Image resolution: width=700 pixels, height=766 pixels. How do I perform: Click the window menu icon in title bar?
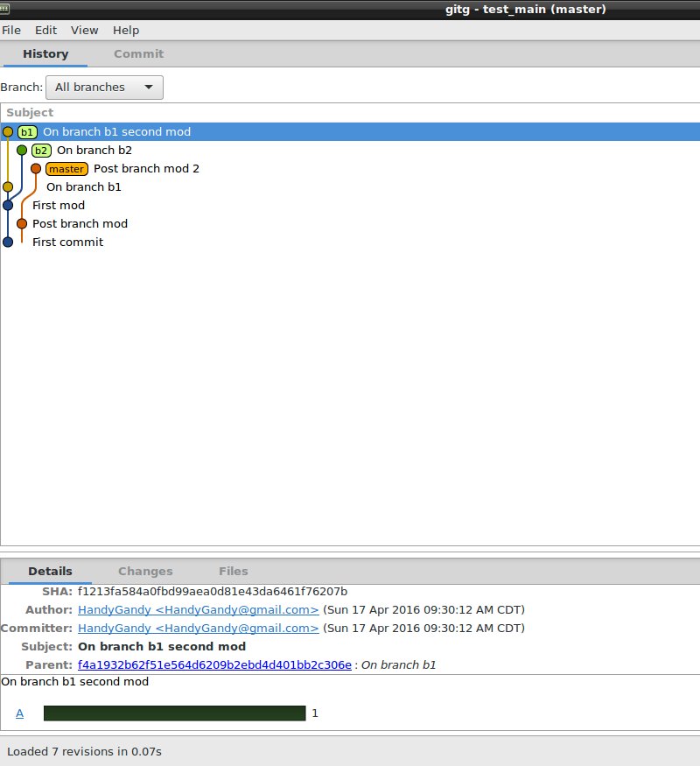click(4, 9)
